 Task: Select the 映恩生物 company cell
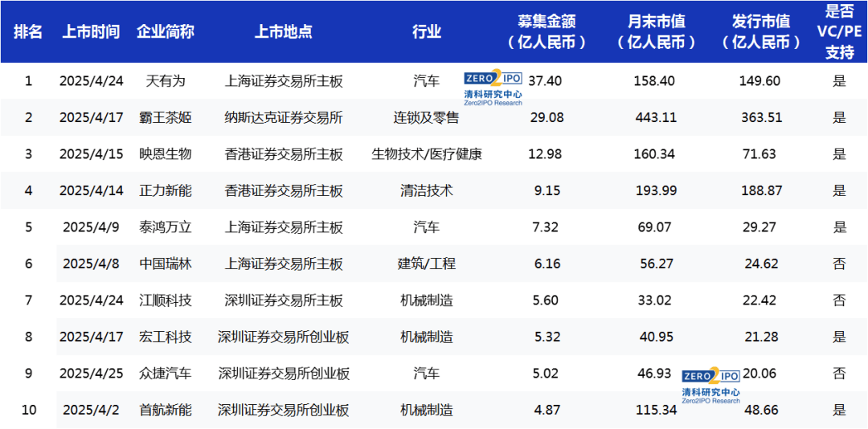click(166, 154)
